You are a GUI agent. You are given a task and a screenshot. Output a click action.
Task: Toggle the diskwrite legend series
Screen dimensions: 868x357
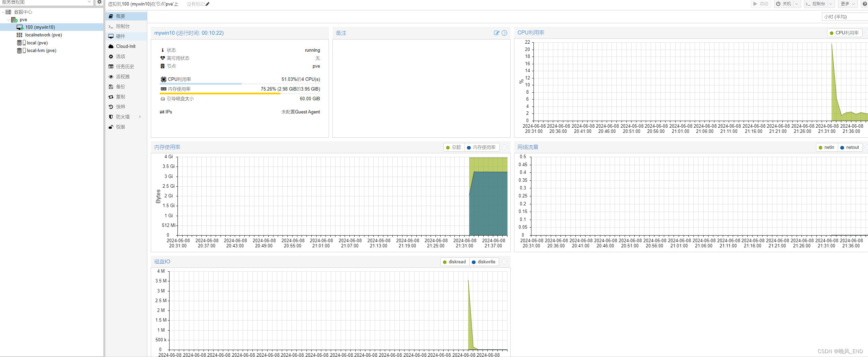click(x=484, y=262)
